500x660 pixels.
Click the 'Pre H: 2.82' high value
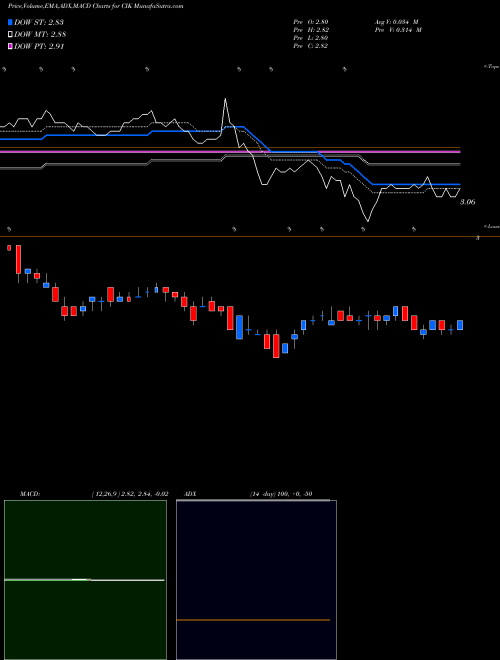tap(311, 30)
